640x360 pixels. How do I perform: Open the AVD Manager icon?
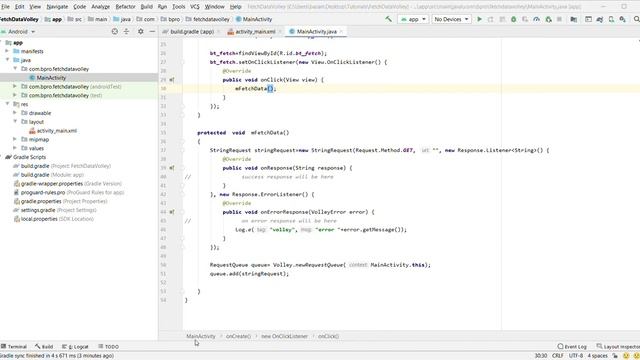611,19
